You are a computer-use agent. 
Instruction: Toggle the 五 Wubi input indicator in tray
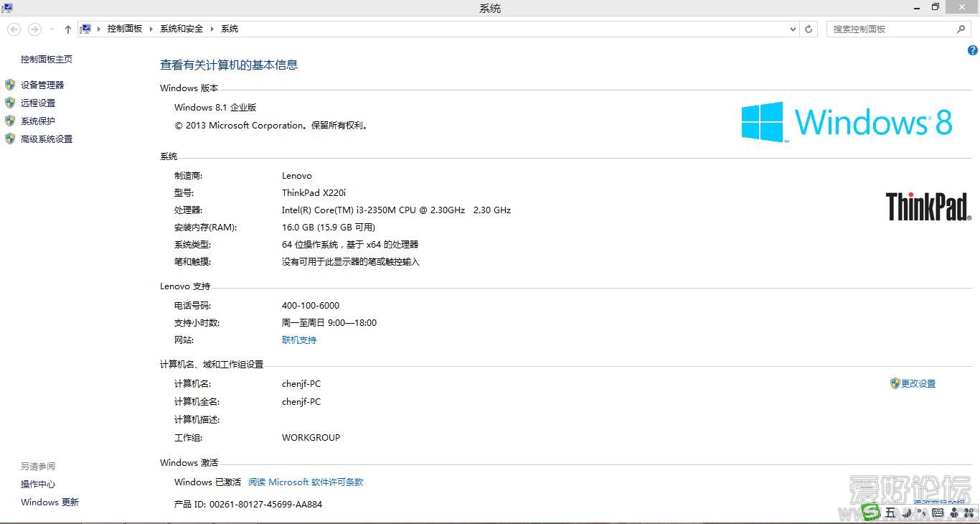click(890, 513)
